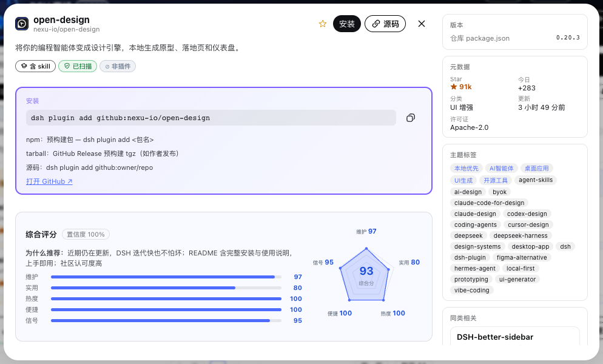The image size is (603, 364).
Task: Select the cursor-design tag
Action: coord(528,224)
